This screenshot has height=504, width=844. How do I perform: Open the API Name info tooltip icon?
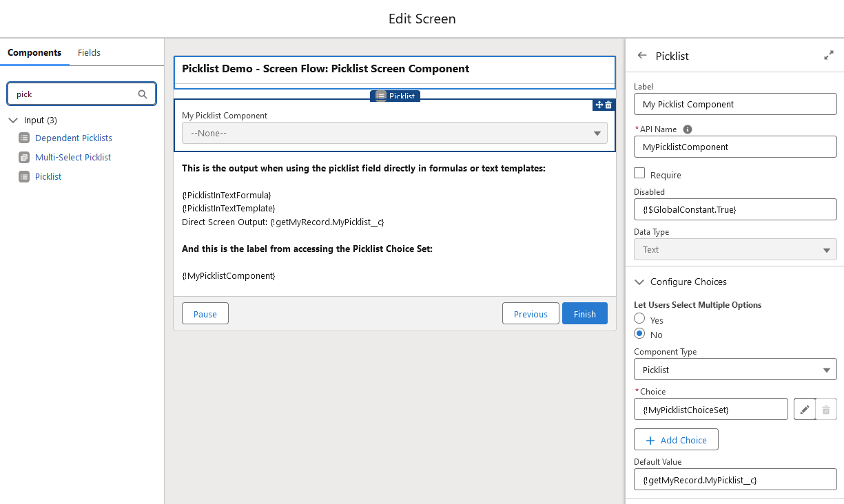pyautogui.click(x=688, y=129)
